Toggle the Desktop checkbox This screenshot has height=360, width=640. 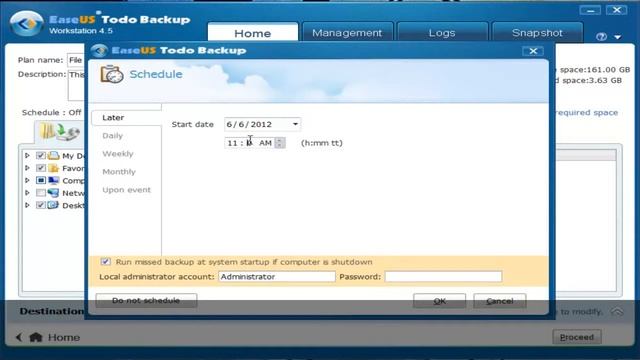(40, 205)
